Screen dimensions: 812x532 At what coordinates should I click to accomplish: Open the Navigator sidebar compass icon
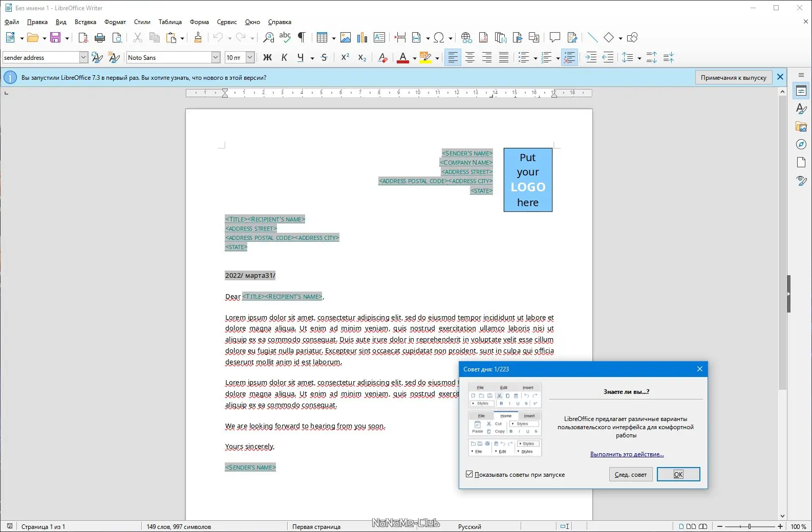[801, 144]
